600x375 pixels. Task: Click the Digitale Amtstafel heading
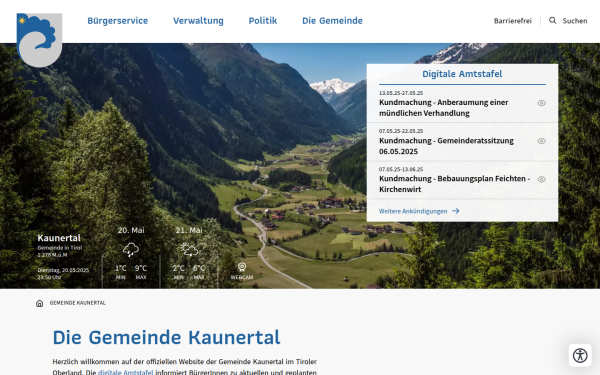pos(462,74)
